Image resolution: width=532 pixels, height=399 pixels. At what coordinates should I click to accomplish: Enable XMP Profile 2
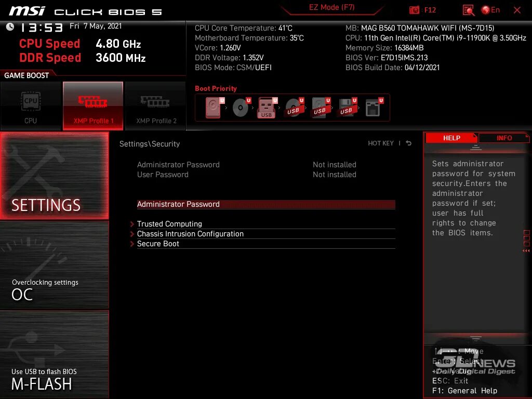tap(156, 106)
